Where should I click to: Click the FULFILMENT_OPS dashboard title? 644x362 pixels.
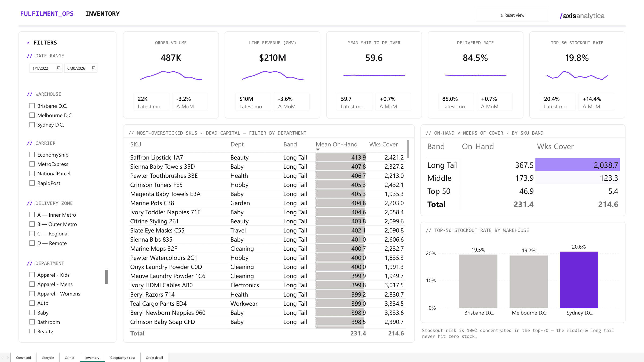point(47,14)
